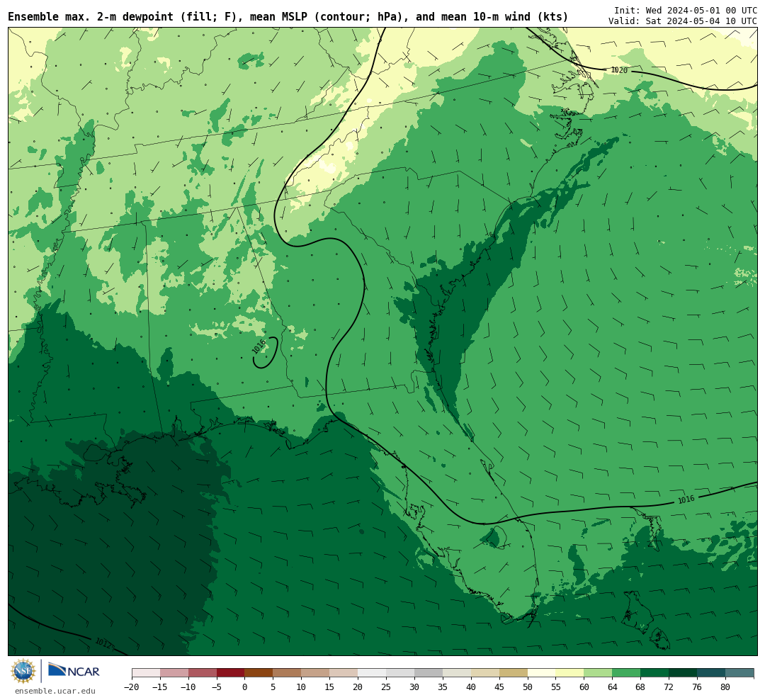Pick the dark red -5 to 0 swatch

coord(231,673)
